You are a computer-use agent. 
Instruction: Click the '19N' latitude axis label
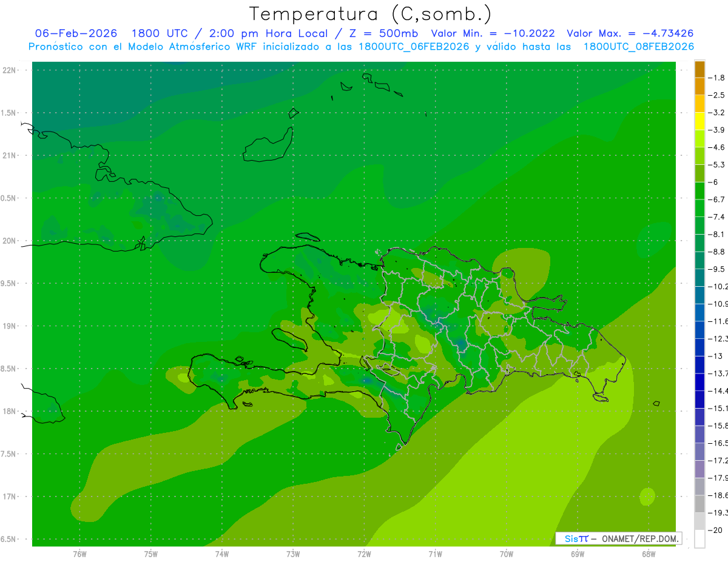click(x=10, y=326)
